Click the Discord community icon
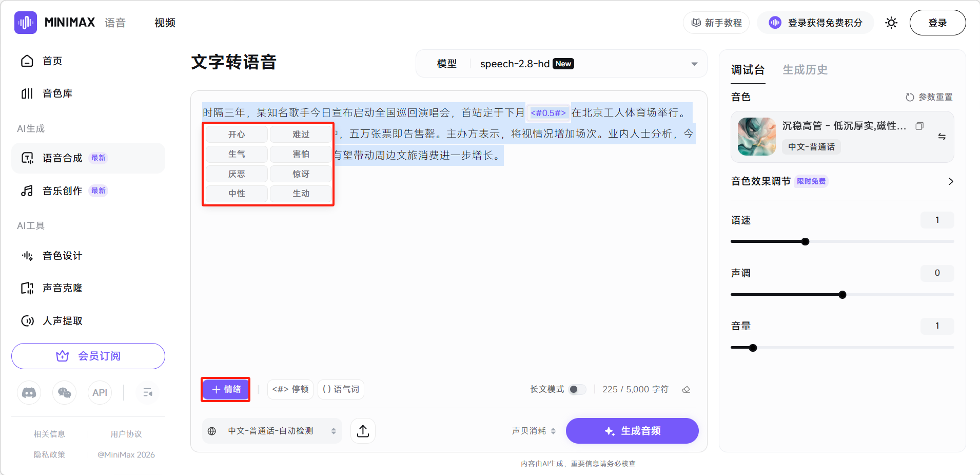Viewport: 980px width, 475px height. [x=29, y=393]
